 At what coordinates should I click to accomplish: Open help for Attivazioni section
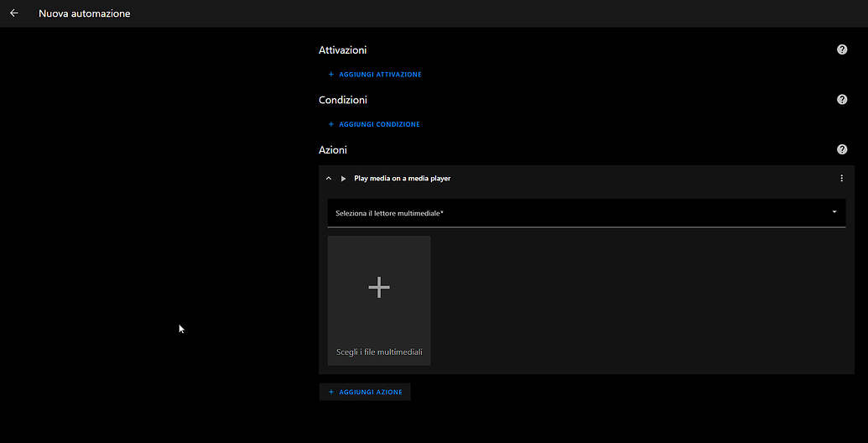point(842,50)
